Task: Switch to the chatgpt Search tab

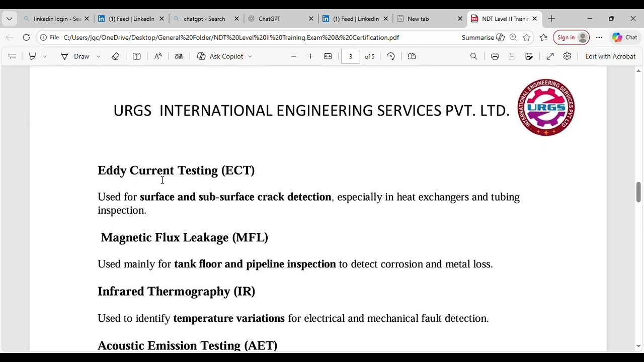Action: (x=205, y=19)
